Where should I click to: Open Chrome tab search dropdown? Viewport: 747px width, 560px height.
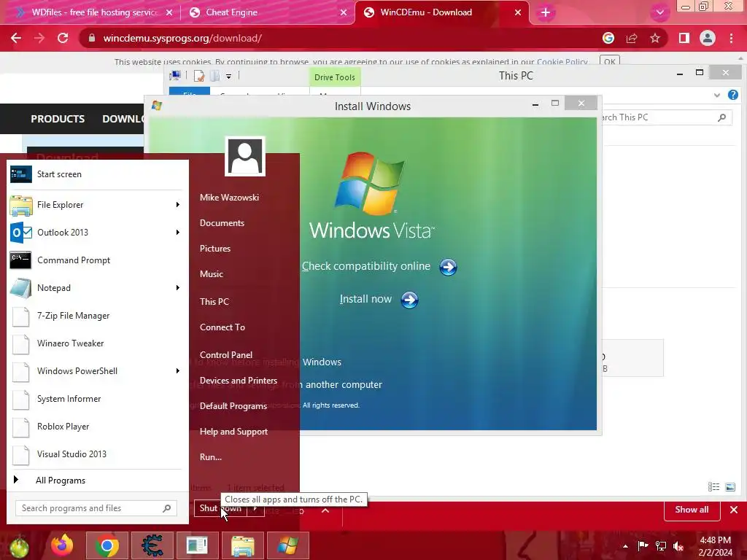tap(659, 13)
